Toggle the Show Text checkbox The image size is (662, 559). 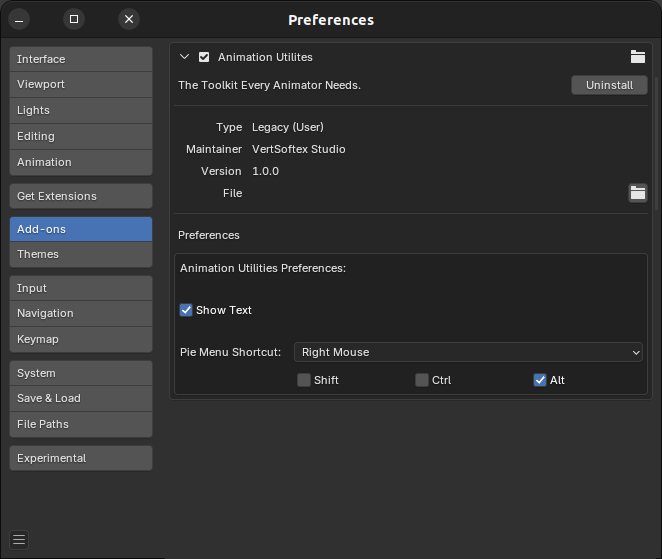pos(186,310)
